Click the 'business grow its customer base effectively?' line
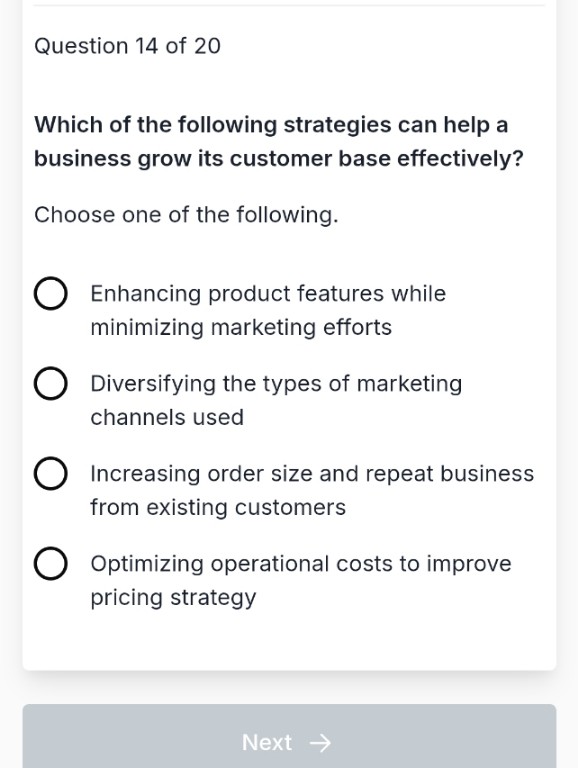 pyautogui.click(x=279, y=159)
